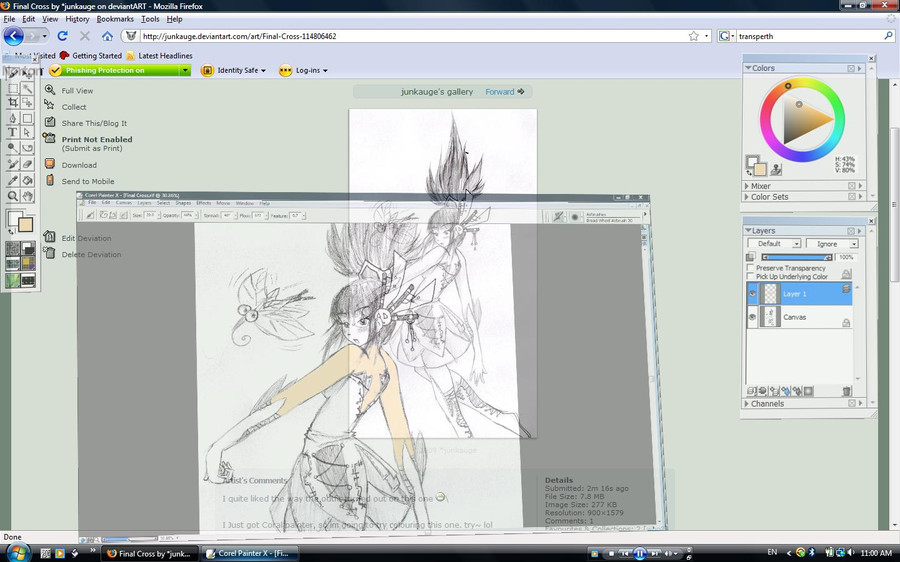Open the Firefox Tools menu
900x562 pixels.
150,19
